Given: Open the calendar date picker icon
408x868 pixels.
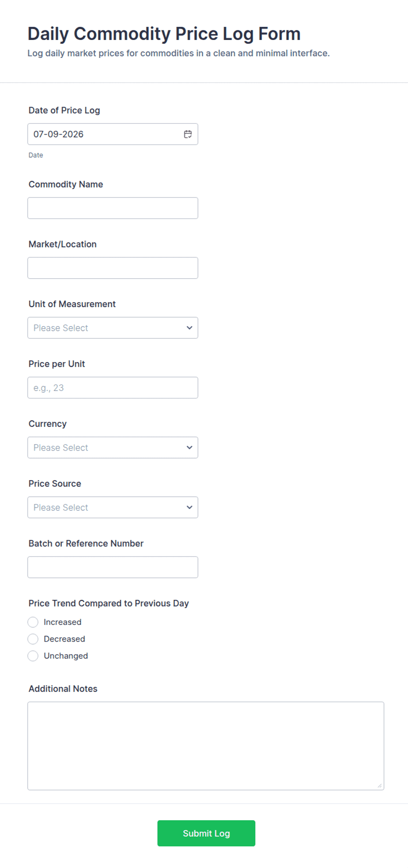Looking at the screenshot, I should point(188,134).
